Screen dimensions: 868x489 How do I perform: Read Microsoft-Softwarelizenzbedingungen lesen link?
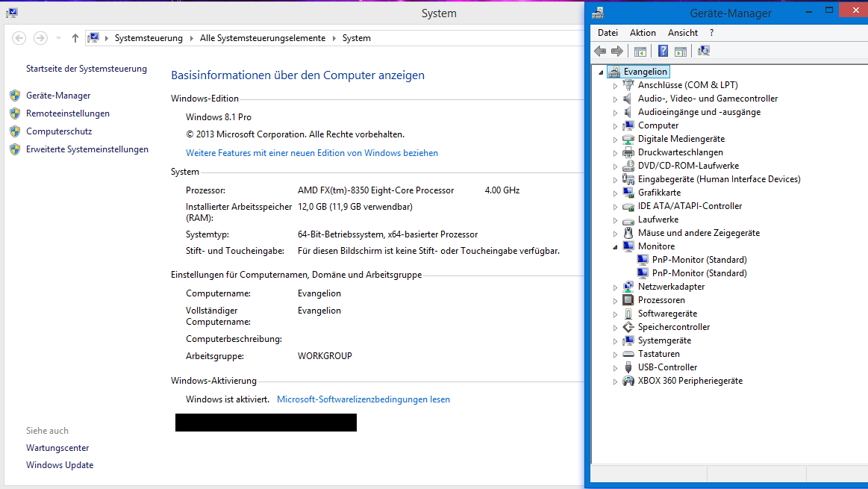363,399
